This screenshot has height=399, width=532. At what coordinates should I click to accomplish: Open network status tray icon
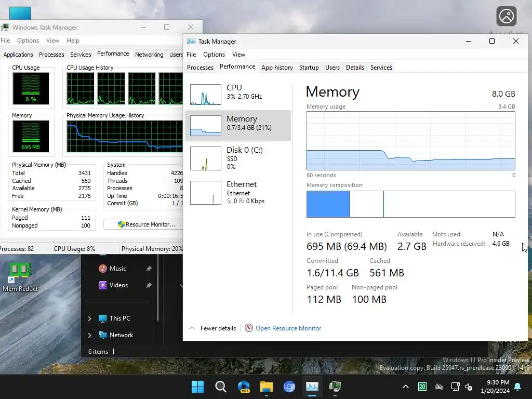[455, 387]
